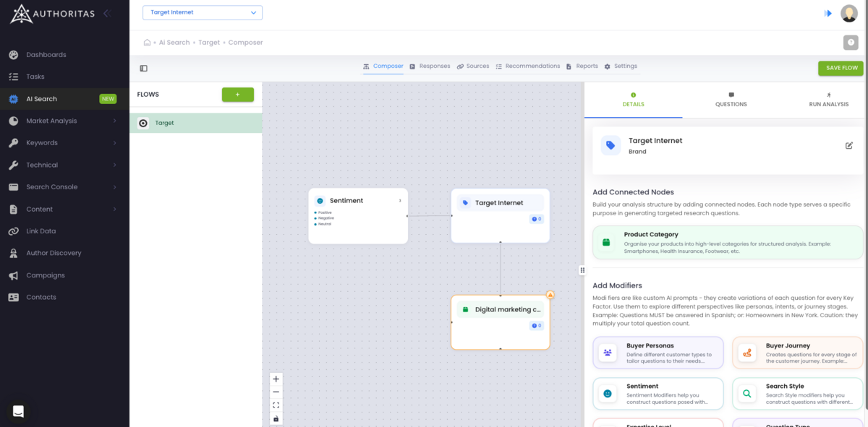Viewport: 868px width, 427px height.
Task: Switch to the Responses tab
Action: [430, 66]
